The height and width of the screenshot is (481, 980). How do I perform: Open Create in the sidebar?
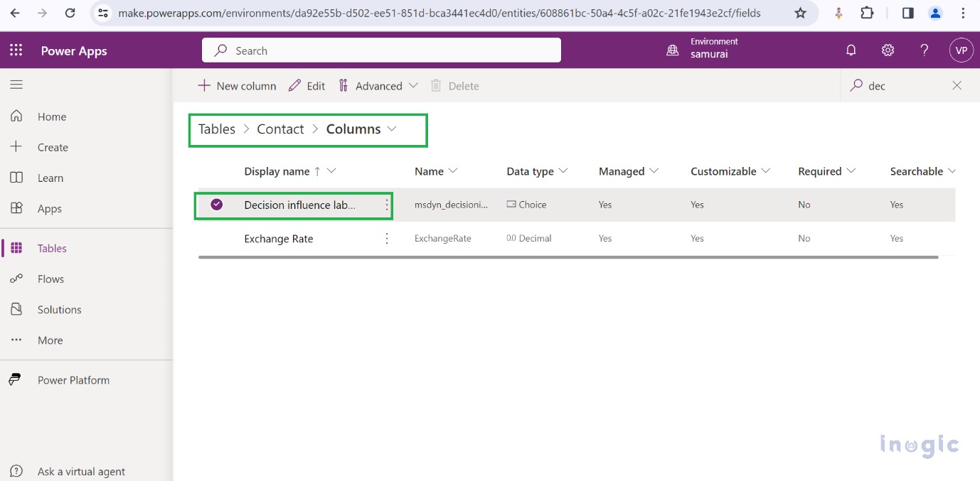coord(53,147)
